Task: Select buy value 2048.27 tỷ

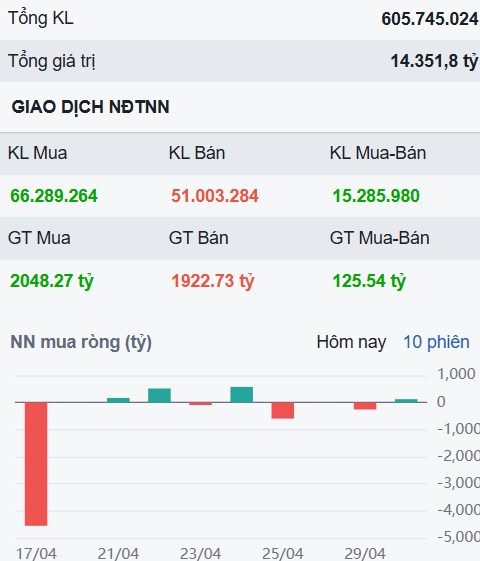Action: [x=52, y=281]
